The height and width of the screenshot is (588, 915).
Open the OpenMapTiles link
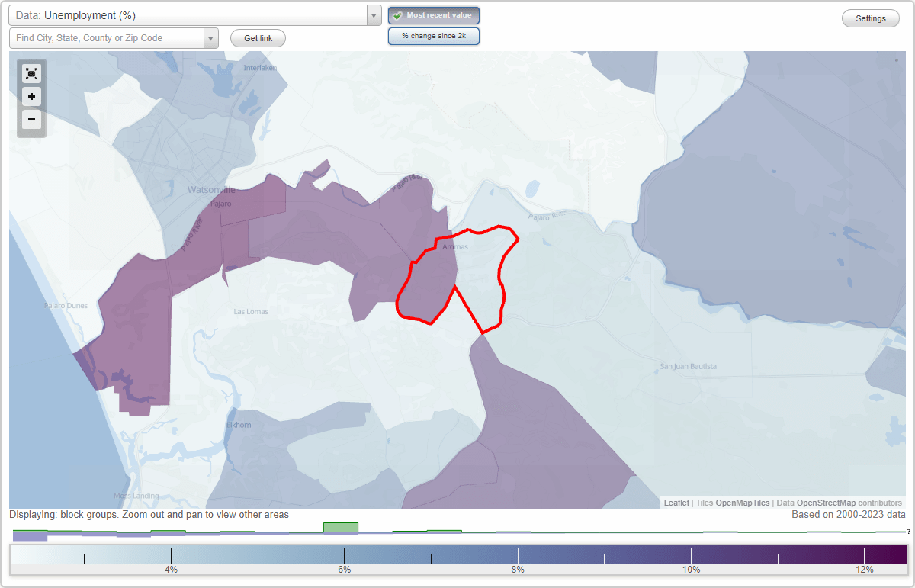pyautogui.click(x=743, y=503)
